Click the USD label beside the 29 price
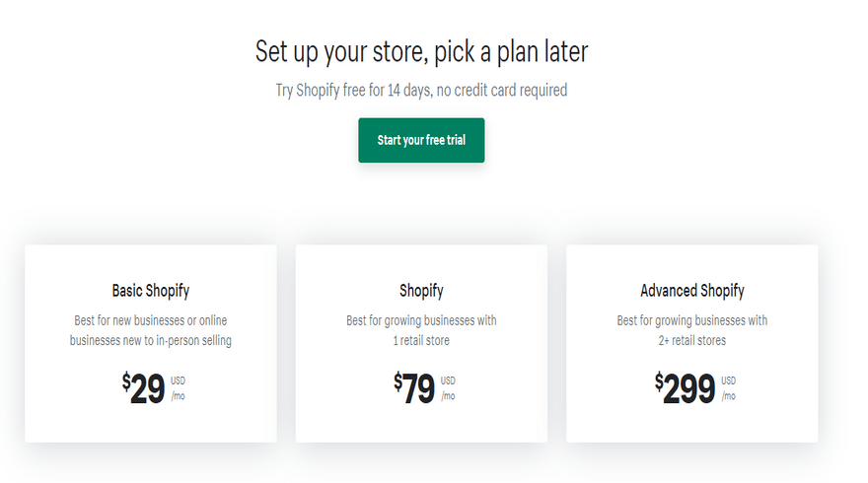Screen dimensions: 868x483 click(178, 380)
